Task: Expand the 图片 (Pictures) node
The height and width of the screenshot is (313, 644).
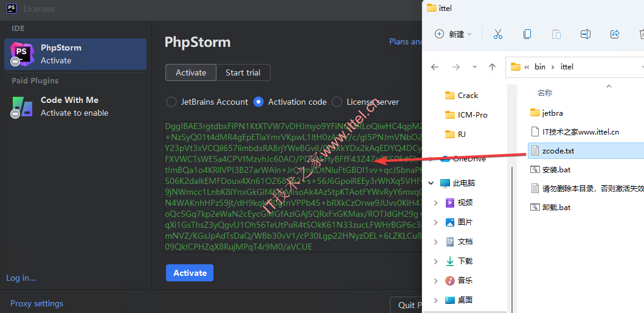Action: [436, 222]
